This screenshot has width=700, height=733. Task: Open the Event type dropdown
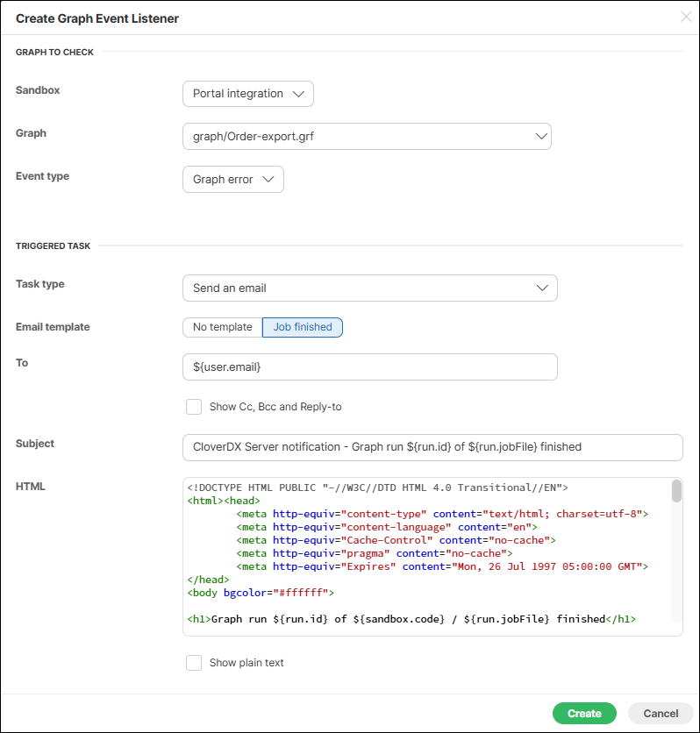coord(232,180)
